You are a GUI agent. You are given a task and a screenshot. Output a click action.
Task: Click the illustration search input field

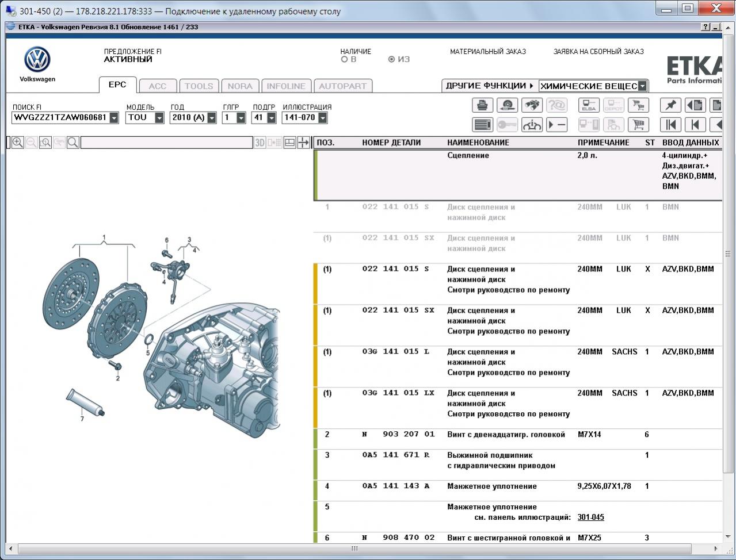click(166, 143)
